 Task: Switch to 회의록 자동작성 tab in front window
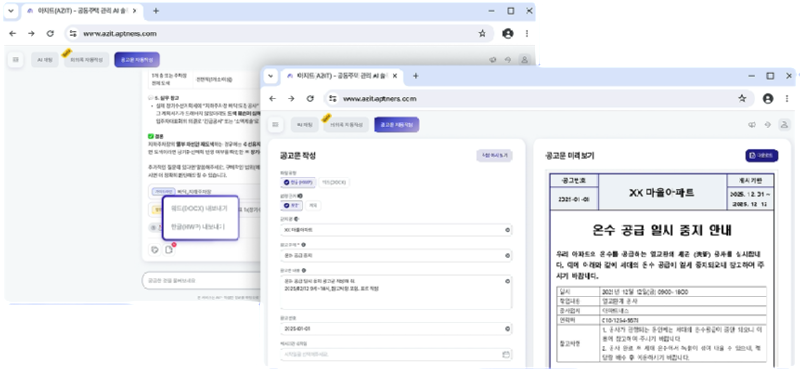pyautogui.click(x=346, y=125)
